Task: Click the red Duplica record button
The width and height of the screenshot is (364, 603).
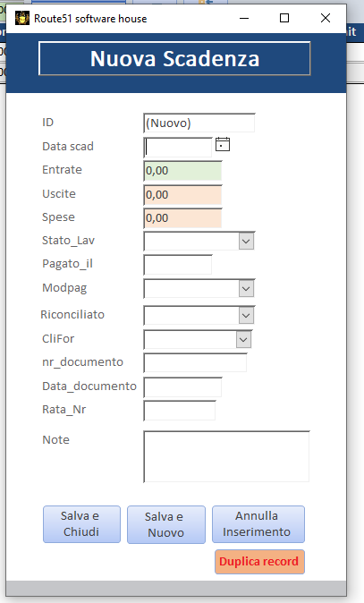Action: pyautogui.click(x=259, y=562)
